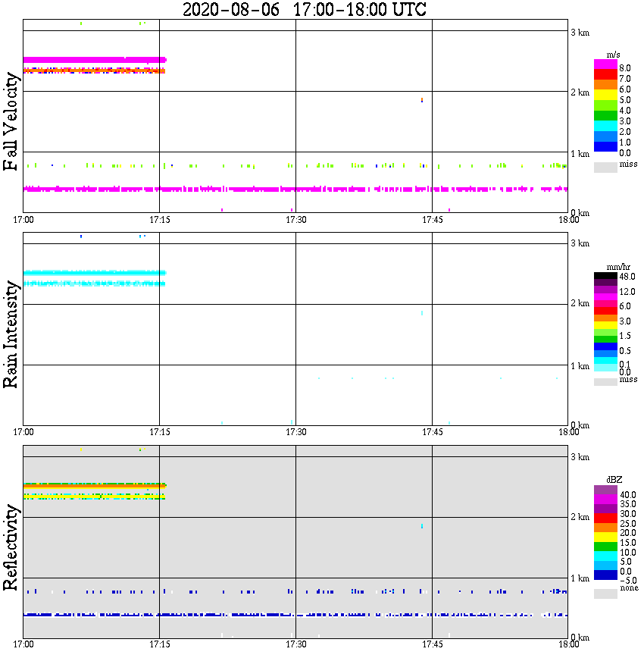The height and width of the screenshot is (658, 644).
Task: Click the chart title date 2020-08-06
Action: point(231,9)
